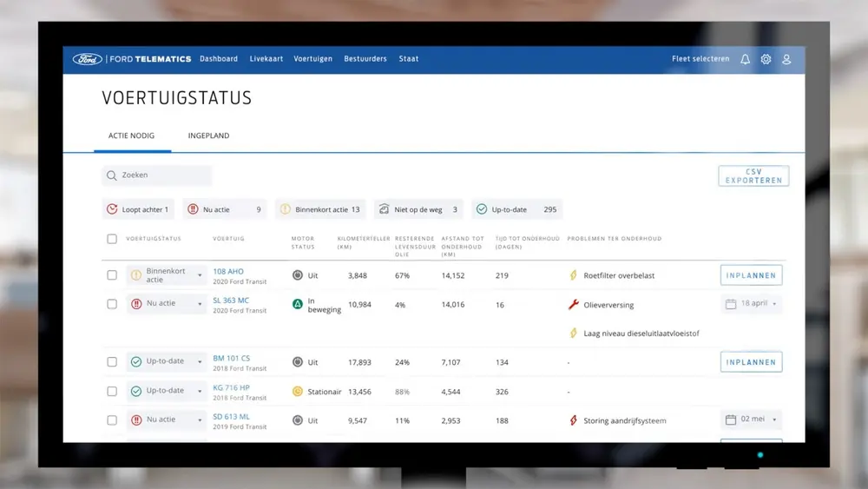Tick the select-all checkbox in table header
This screenshot has height=489, width=868.
click(x=112, y=239)
